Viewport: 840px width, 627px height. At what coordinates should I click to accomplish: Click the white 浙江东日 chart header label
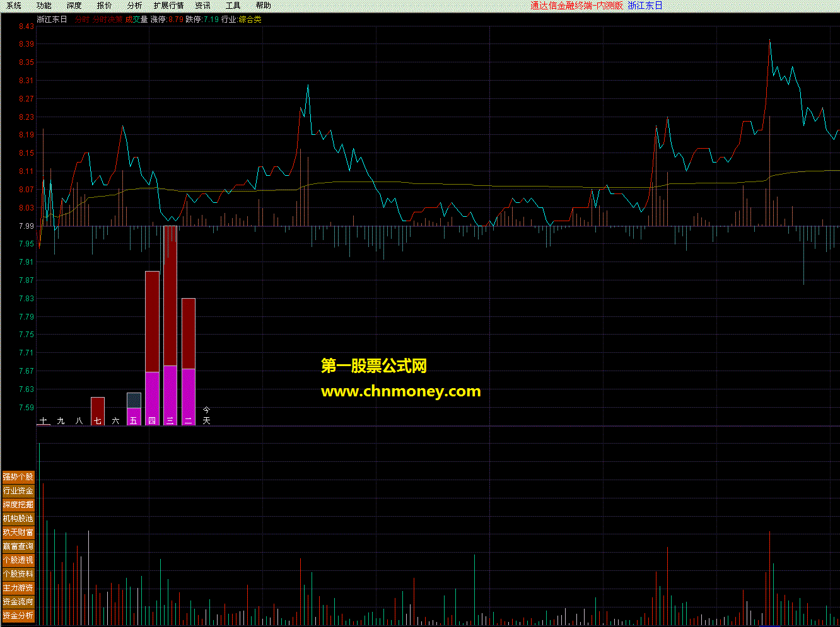pos(52,20)
